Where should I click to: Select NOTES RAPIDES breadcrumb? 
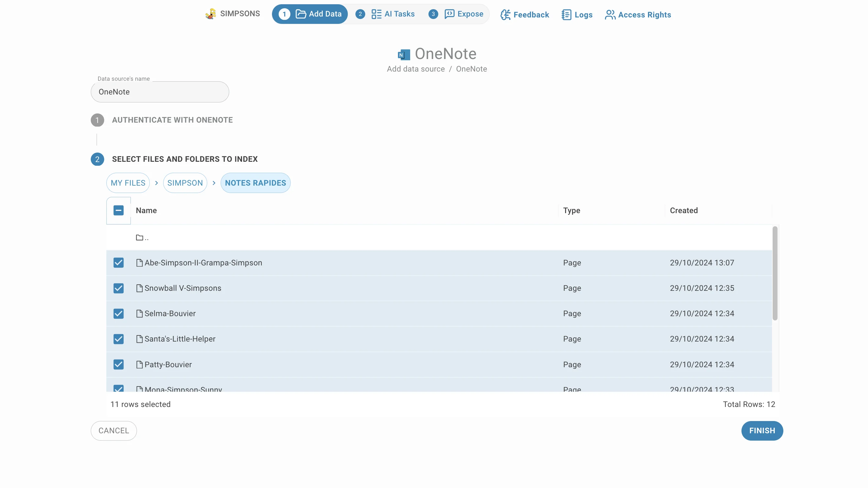(x=256, y=183)
